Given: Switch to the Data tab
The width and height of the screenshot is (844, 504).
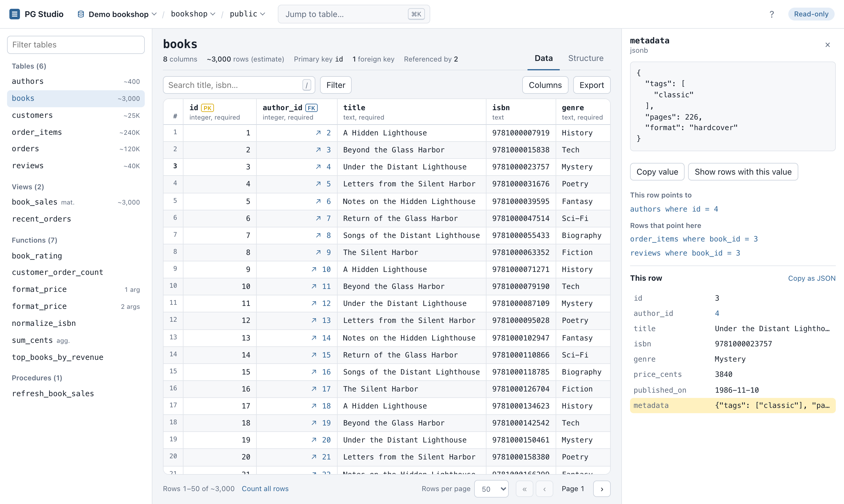Looking at the screenshot, I should [543, 58].
